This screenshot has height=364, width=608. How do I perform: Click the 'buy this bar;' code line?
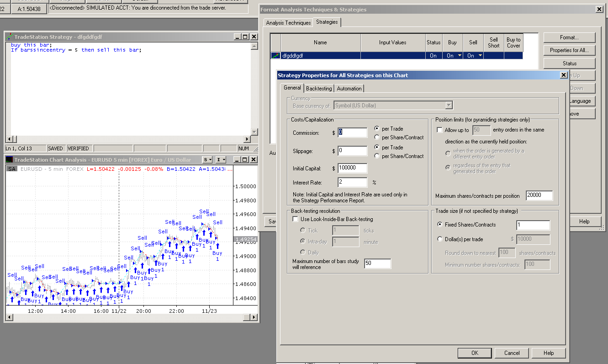coord(32,45)
